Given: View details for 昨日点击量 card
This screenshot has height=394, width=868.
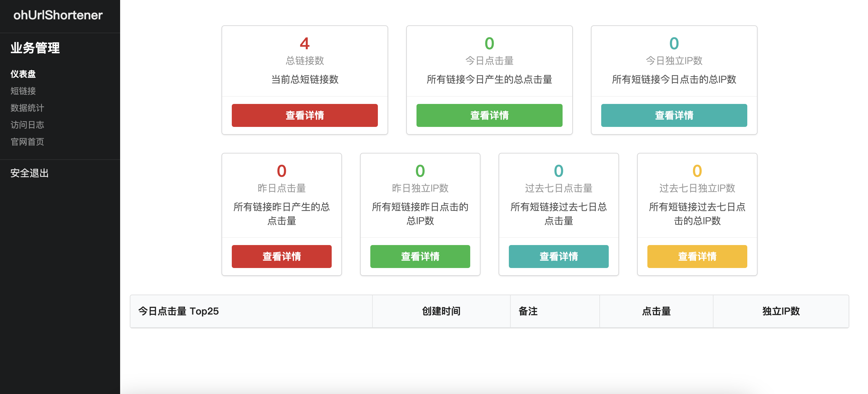Looking at the screenshot, I should point(281,256).
